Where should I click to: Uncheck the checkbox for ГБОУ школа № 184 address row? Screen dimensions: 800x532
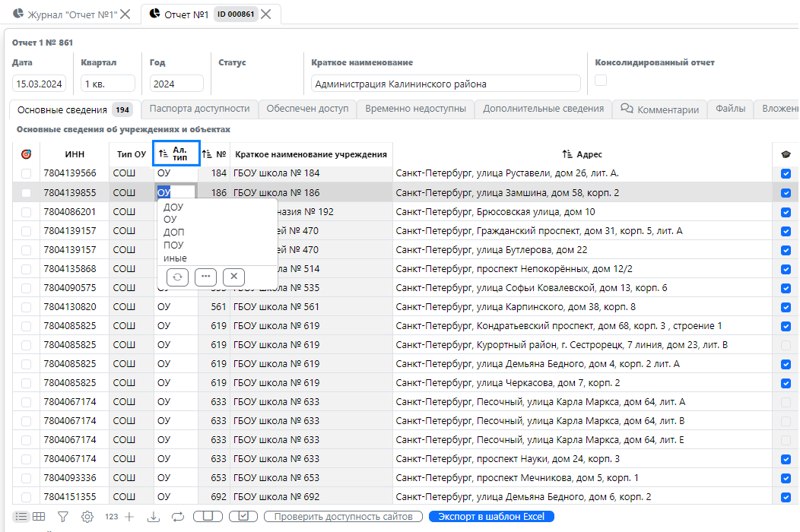[x=786, y=174]
